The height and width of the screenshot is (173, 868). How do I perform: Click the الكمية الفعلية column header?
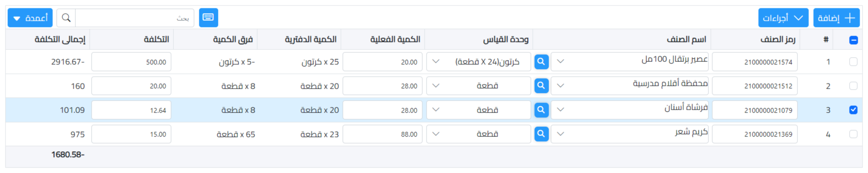click(x=395, y=40)
